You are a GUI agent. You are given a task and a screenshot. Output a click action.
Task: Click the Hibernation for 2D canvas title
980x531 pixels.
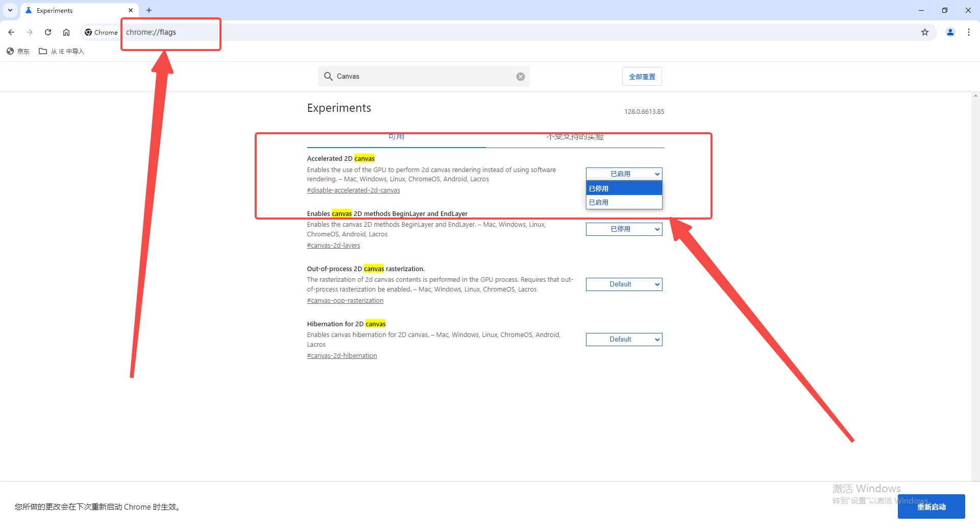click(x=346, y=324)
